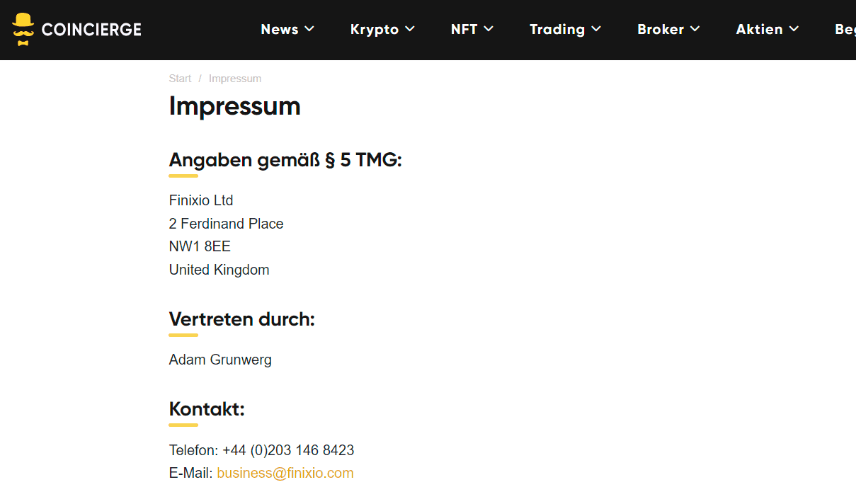Expand the chevron arrow beside News
Screen dimensions: 856x504
(309, 29)
